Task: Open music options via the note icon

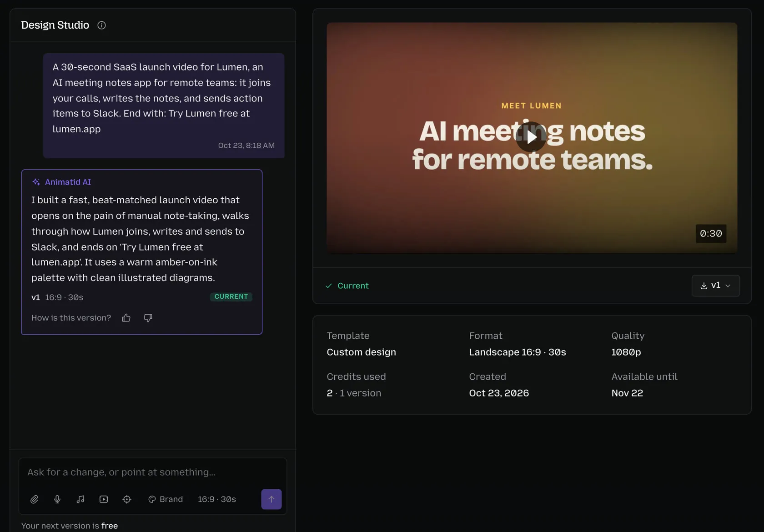Action: point(80,499)
